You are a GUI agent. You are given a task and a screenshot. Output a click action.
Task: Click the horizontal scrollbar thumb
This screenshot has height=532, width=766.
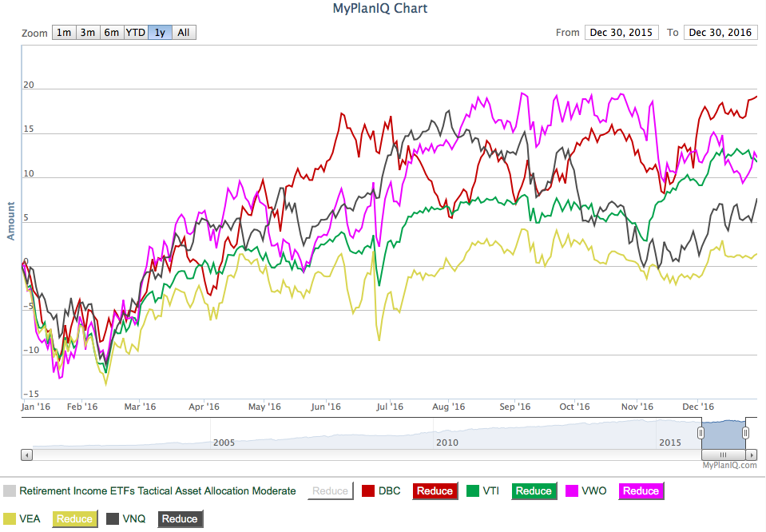point(724,455)
